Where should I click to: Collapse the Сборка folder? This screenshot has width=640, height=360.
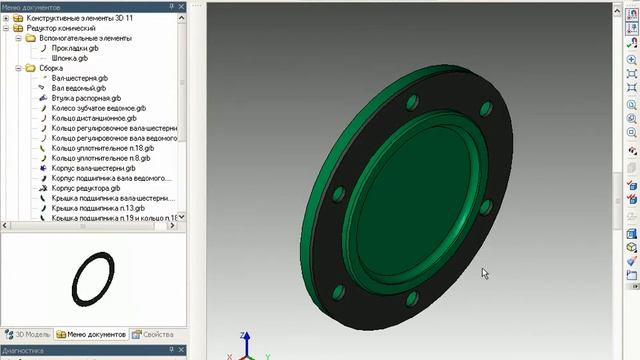tap(18, 68)
